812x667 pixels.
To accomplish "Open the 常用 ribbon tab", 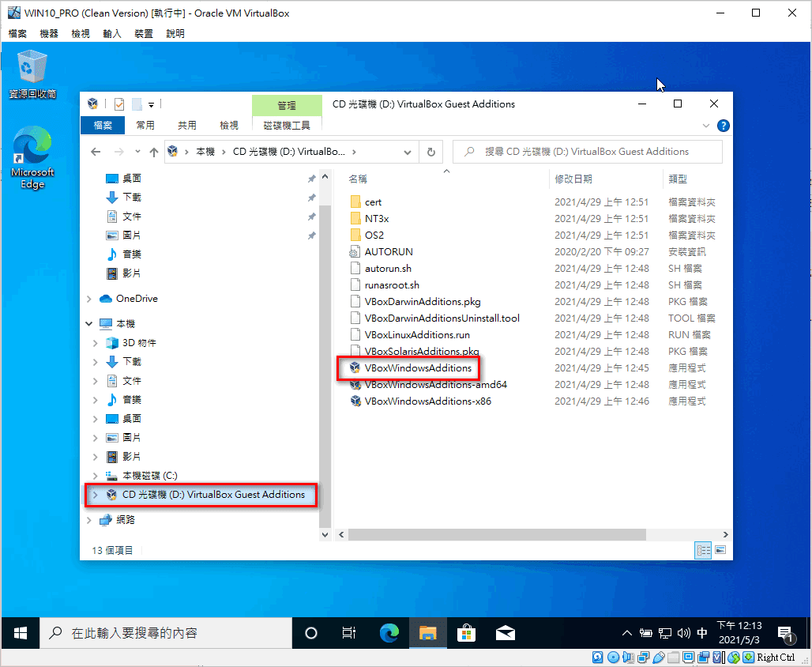I will click(x=145, y=126).
